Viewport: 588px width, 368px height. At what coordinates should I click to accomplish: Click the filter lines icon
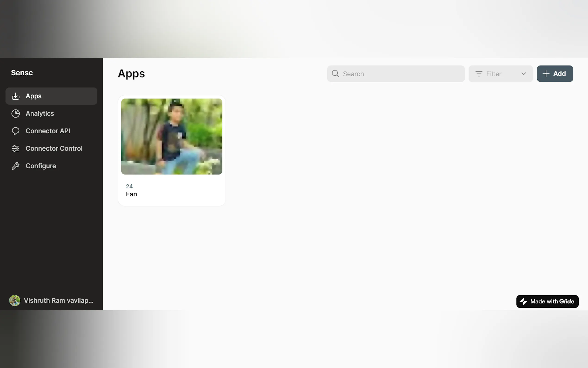click(479, 74)
